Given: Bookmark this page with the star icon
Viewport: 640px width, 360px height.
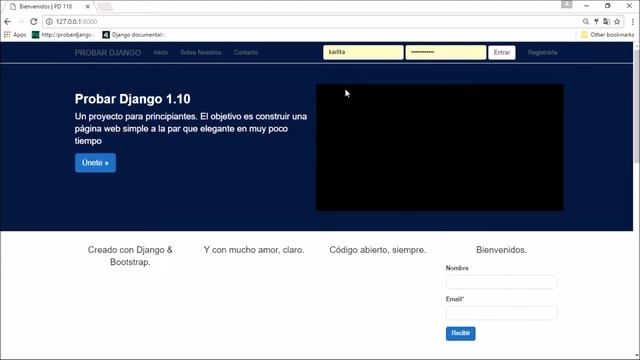Looking at the screenshot, I should [x=617, y=22].
